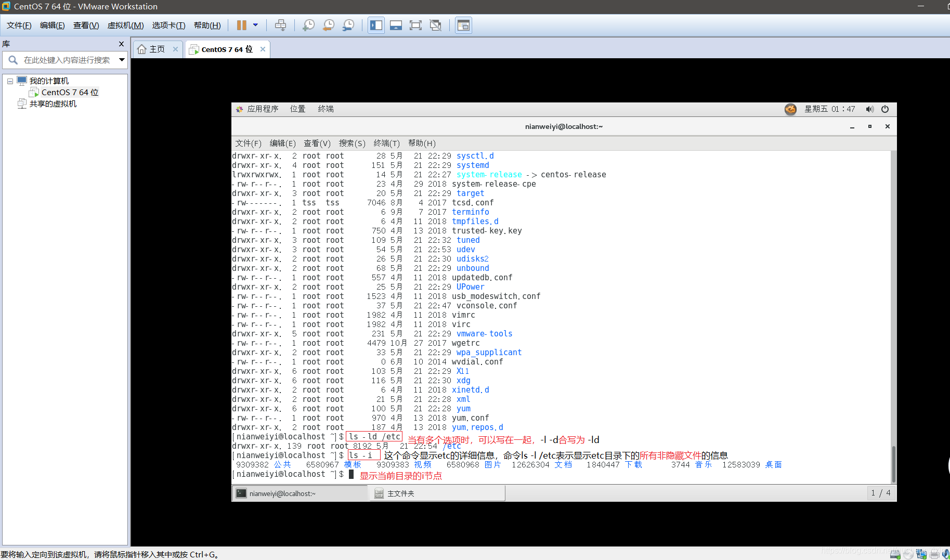The height and width of the screenshot is (560, 950).
Task: Toggle the console view button
Action: click(x=463, y=25)
